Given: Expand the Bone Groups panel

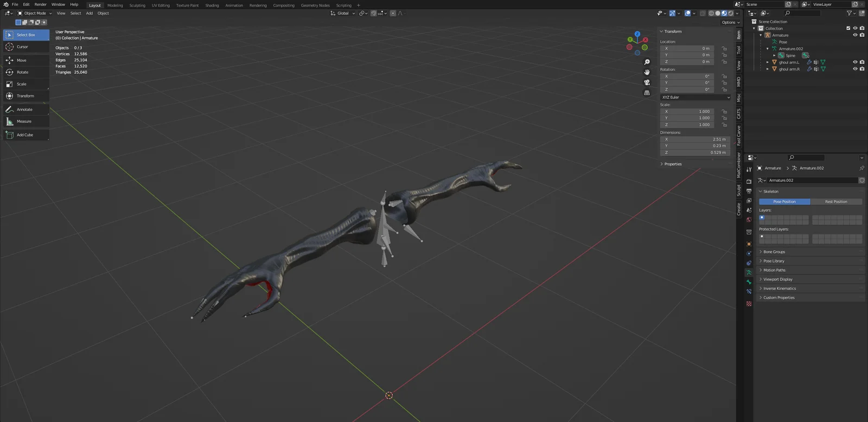Looking at the screenshot, I should pyautogui.click(x=774, y=252).
